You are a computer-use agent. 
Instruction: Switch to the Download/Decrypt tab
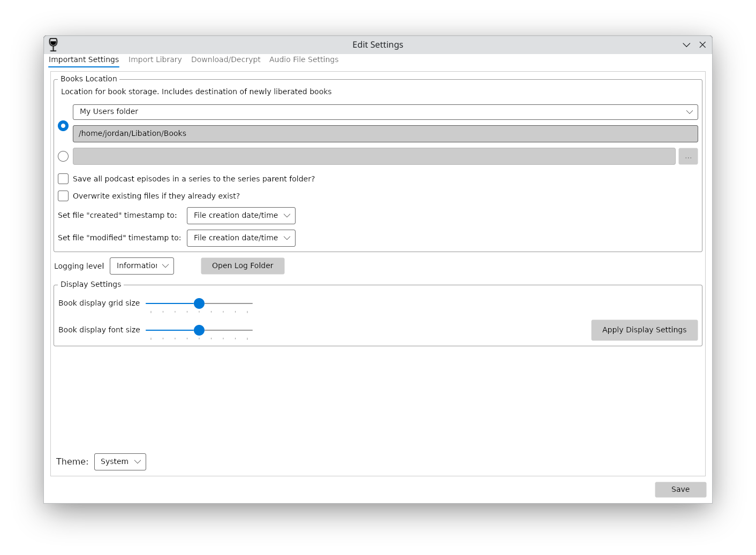(225, 59)
